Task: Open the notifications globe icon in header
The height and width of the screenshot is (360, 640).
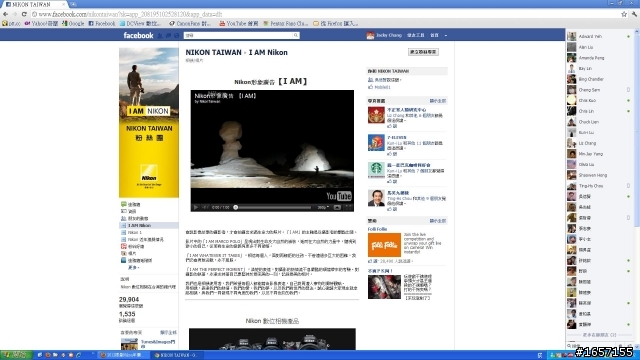Action: tap(176, 36)
